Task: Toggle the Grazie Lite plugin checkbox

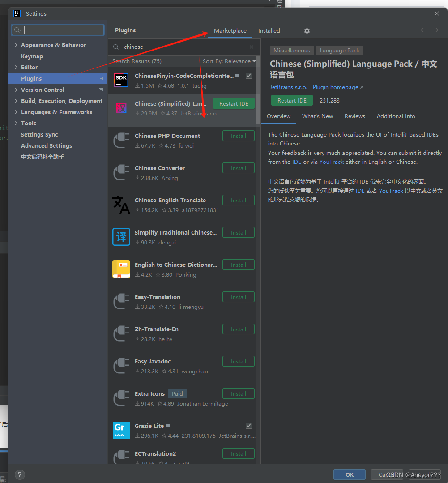Action: pyautogui.click(x=249, y=426)
